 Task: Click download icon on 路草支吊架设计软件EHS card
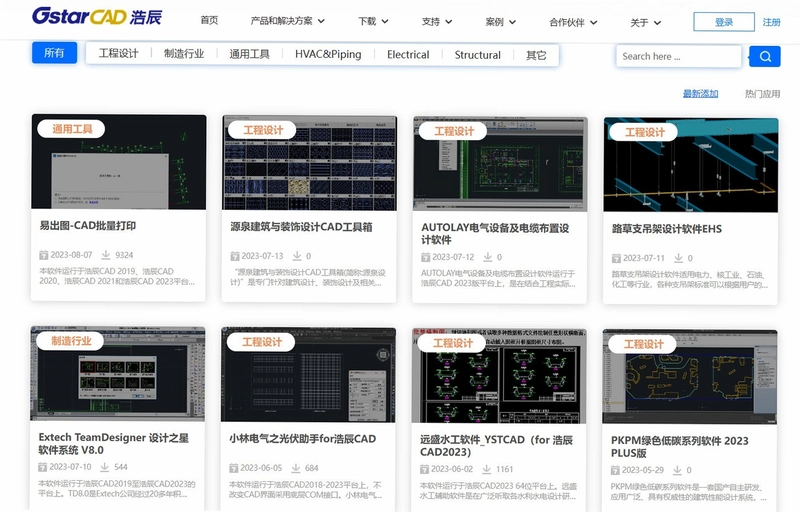point(678,258)
